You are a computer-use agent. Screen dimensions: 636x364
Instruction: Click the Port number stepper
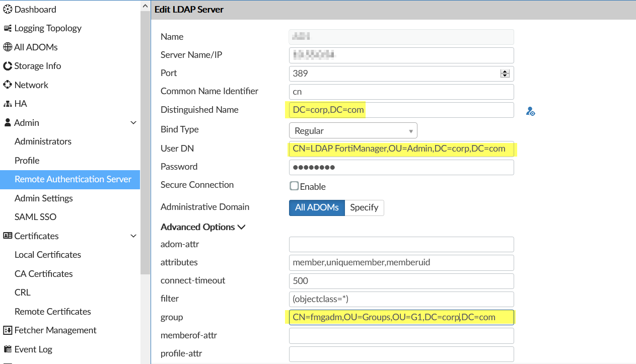pos(505,74)
